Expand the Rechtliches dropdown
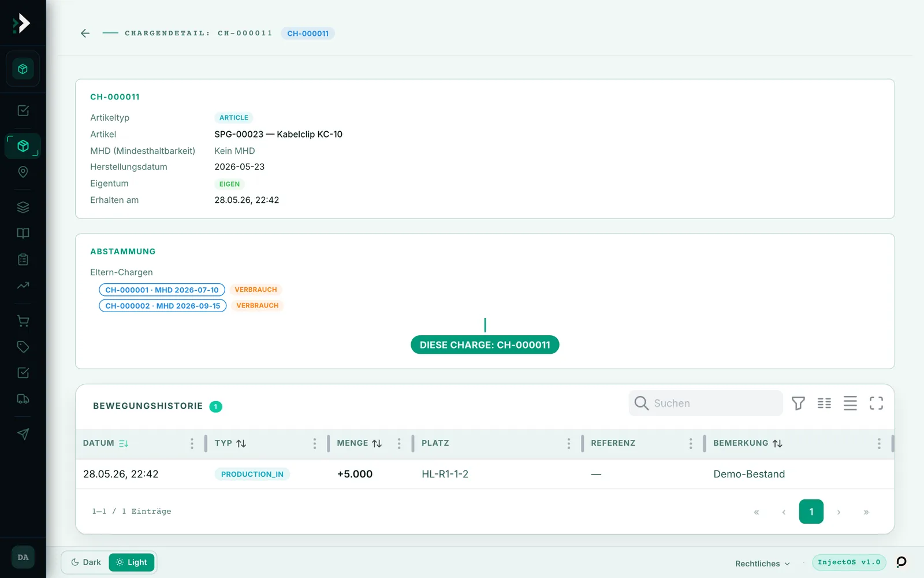 coord(762,564)
